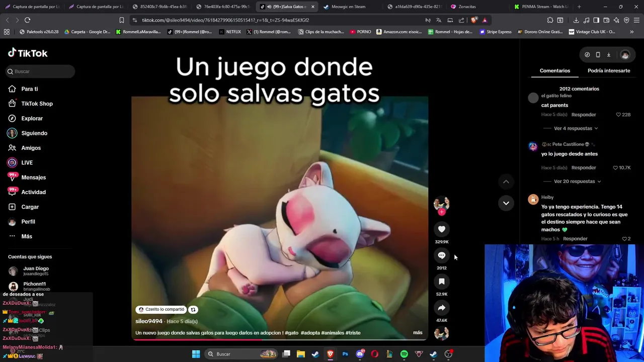Open the browser extensions puzzle icon
Screen dimensions: 644x362
click(550, 20)
